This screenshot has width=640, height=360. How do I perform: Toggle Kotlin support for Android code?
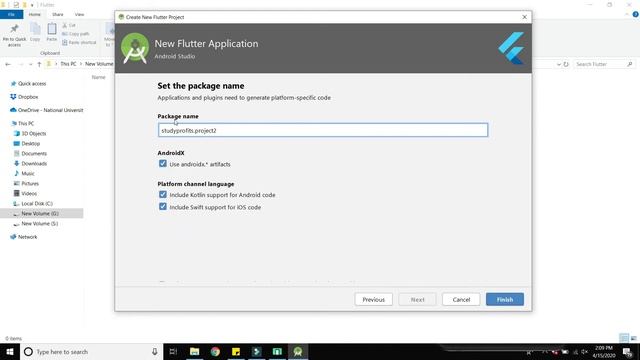pos(163,195)
